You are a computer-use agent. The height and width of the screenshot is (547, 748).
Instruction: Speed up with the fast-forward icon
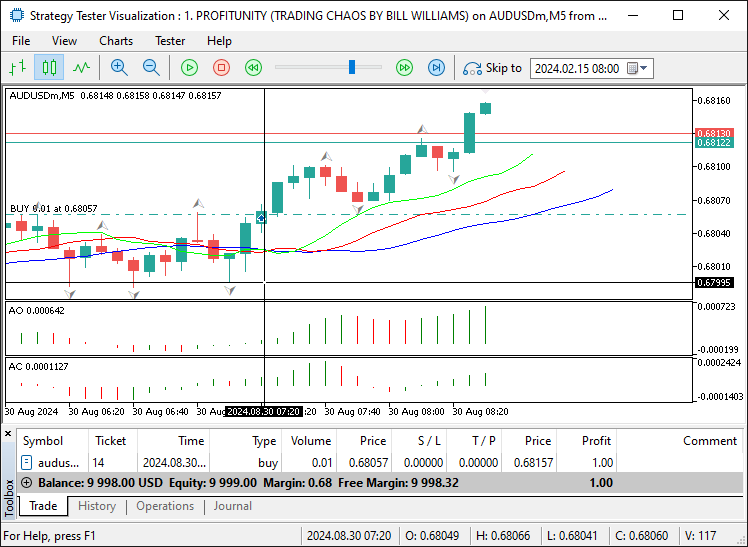(405, 68)
